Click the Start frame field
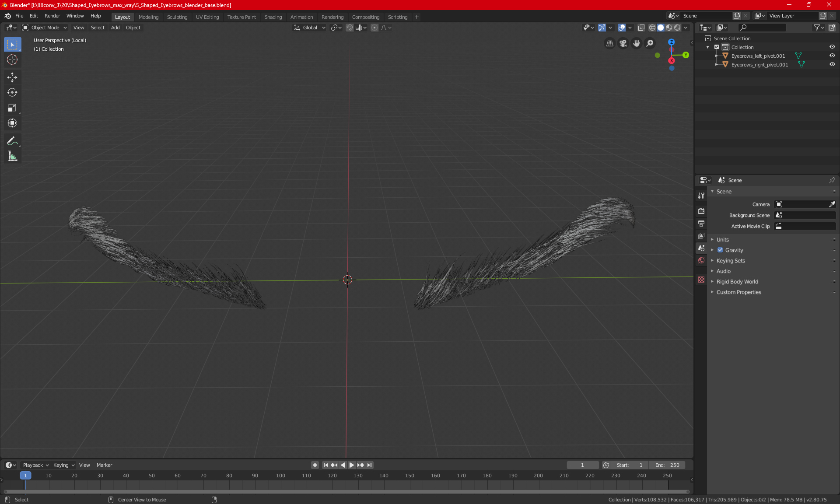The width and height of the screenshot is (840, 504). (629, 465)
